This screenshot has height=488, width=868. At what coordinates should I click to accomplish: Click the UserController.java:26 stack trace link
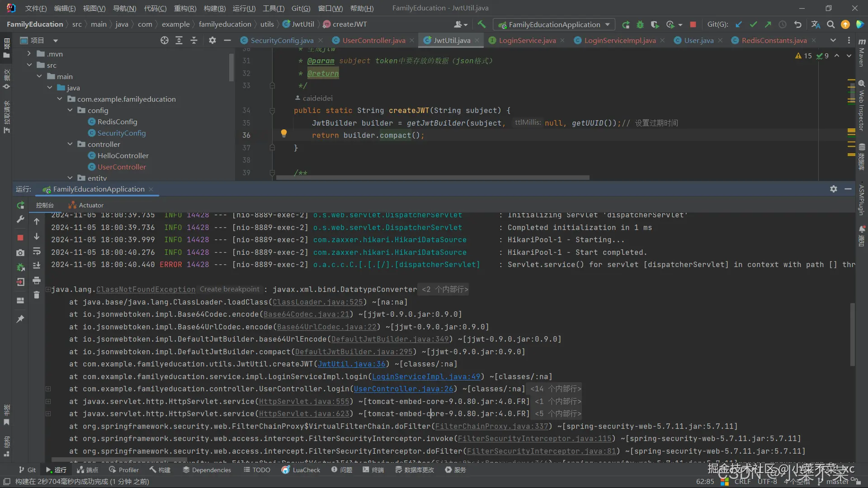point(403,389)
